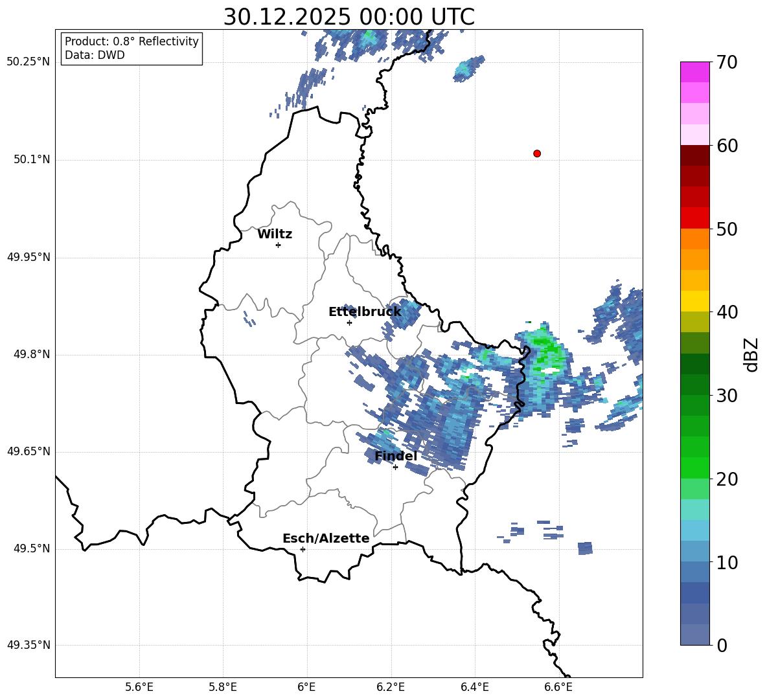
Task: Click the 6.6°E longitude label
Action: point(558,687)
